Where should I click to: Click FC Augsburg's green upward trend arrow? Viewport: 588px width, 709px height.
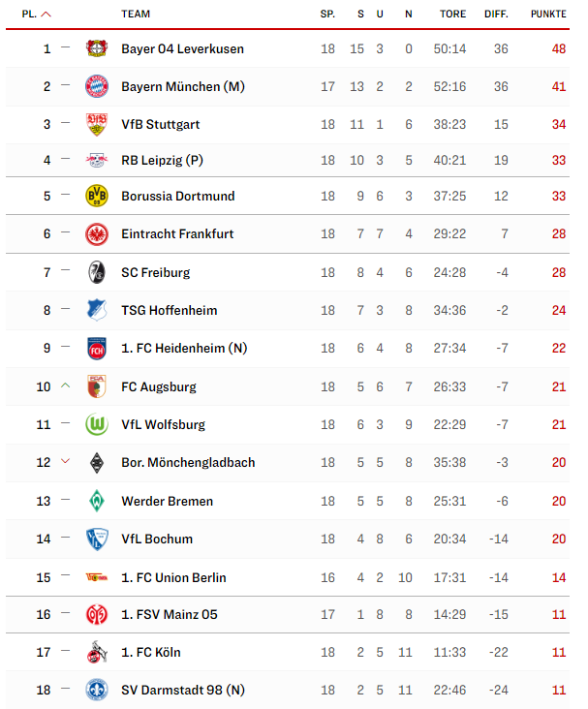click(65, 385)
